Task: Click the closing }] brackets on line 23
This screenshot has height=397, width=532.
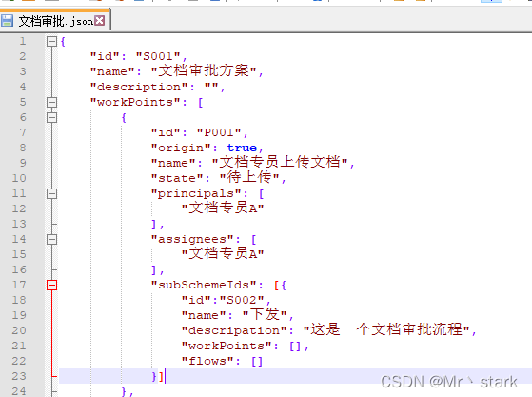Action: [158, 377]
